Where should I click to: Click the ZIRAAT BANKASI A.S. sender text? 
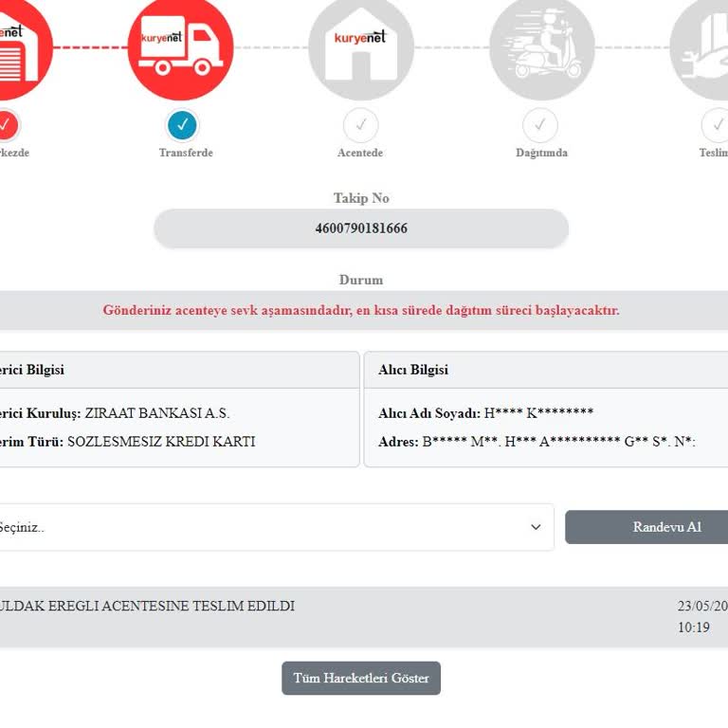(157, 413)
